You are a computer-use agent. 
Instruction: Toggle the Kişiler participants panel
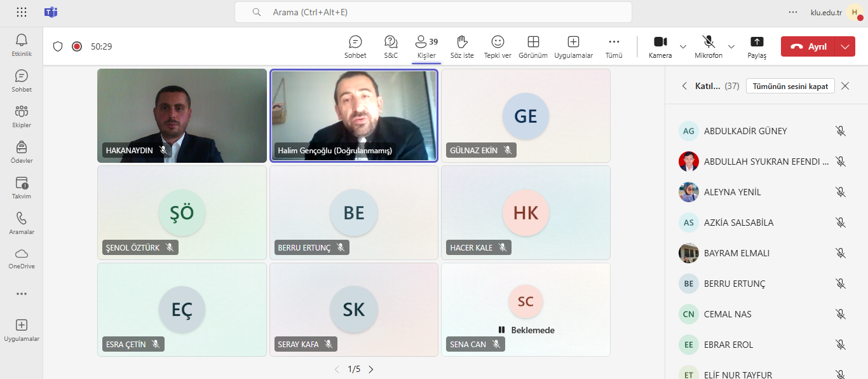tap(426, 47)
